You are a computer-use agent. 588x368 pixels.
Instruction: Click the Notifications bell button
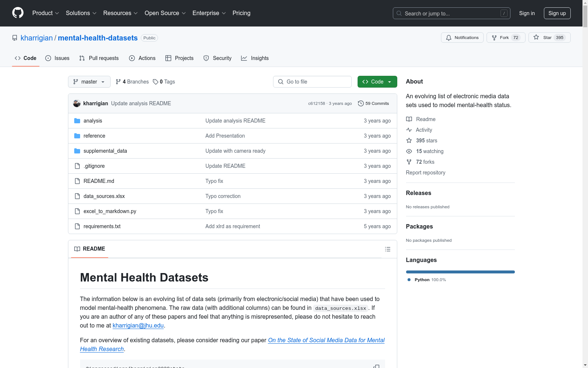tap(462, 38)
